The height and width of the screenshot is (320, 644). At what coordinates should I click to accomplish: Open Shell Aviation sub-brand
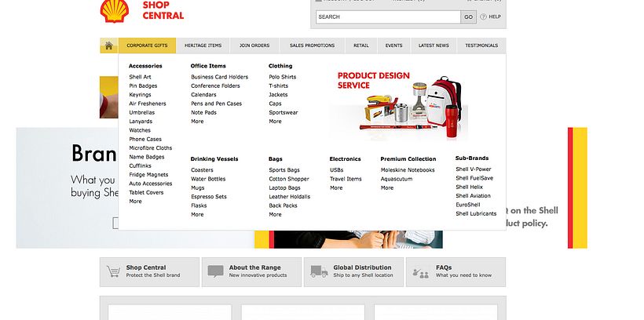pos(473,196)
